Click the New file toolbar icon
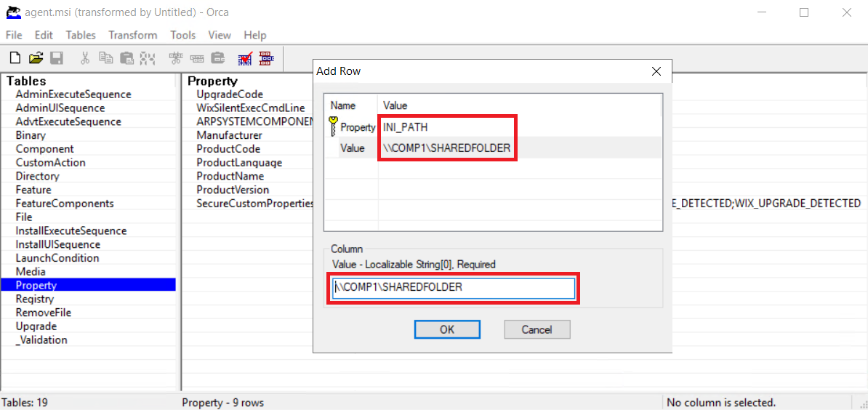The width and height of the screenshot is (868, 410). pyautogui.click(x=15, y=58)
